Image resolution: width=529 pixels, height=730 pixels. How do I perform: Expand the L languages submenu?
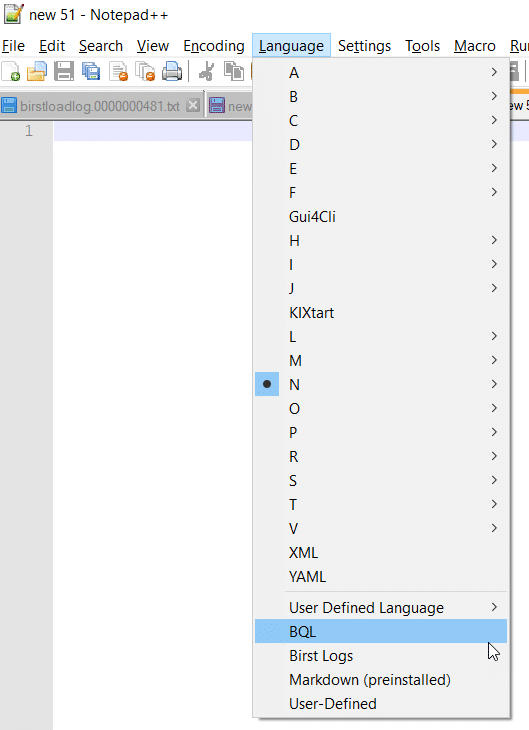381,337
